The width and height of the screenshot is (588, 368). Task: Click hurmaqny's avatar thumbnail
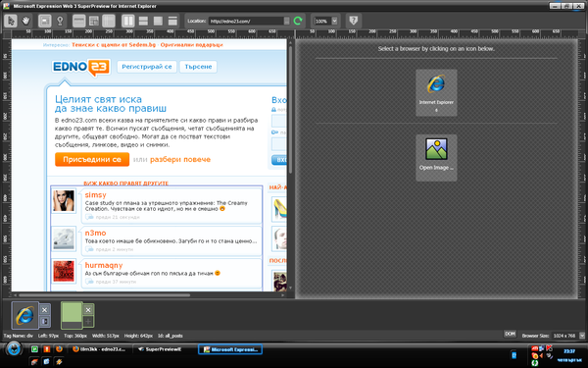(64, 271)
